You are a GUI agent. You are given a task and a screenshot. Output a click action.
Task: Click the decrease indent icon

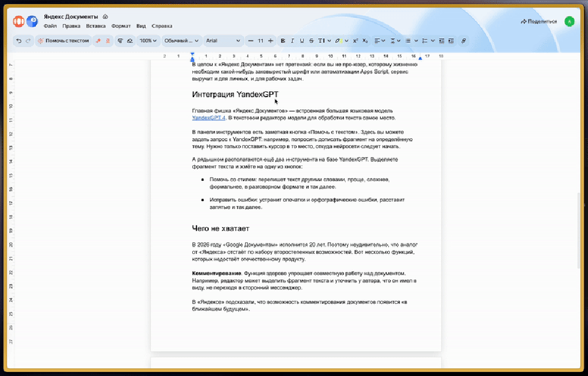click(x=442, y=41)
